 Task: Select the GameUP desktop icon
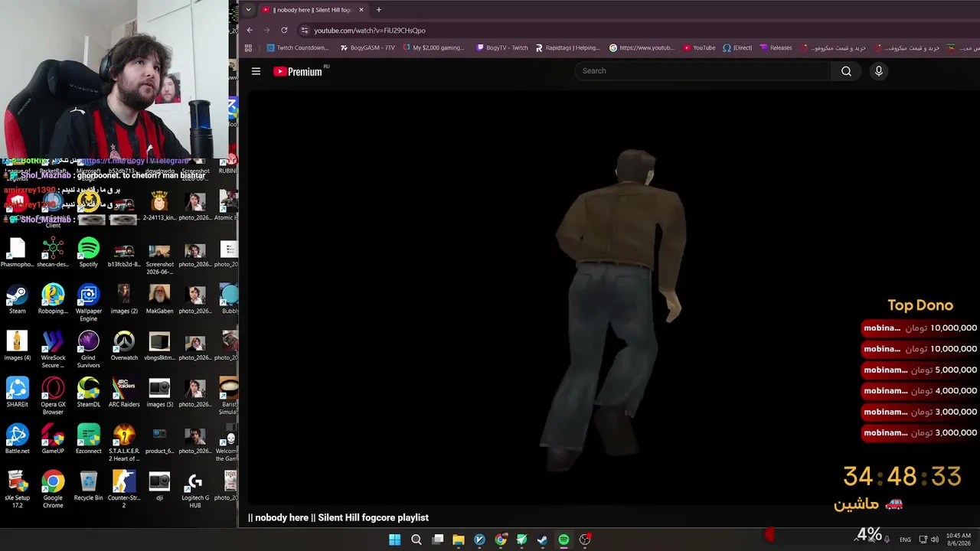[53, 440]
